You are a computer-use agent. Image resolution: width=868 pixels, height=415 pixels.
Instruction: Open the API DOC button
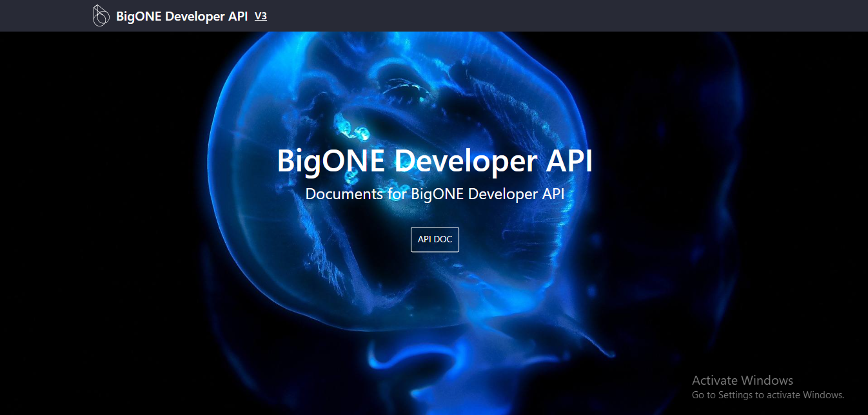coord(435,239)
